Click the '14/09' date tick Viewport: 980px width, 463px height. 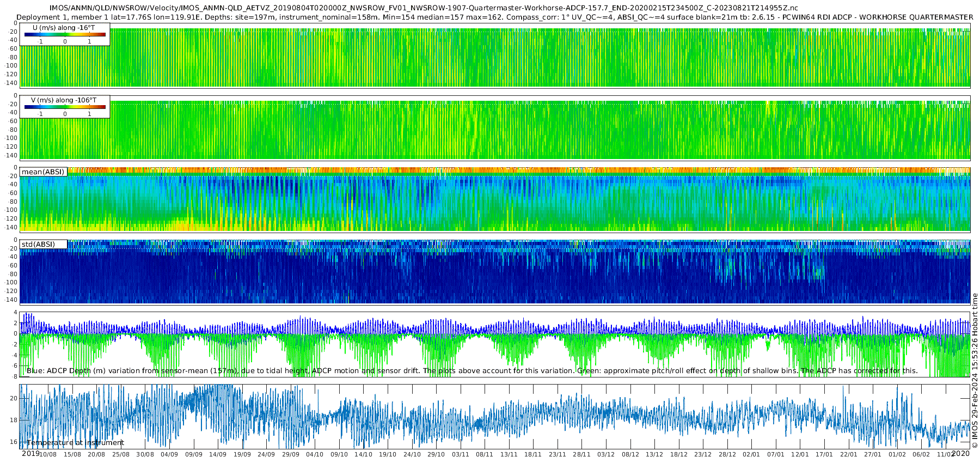pos(218,454)
